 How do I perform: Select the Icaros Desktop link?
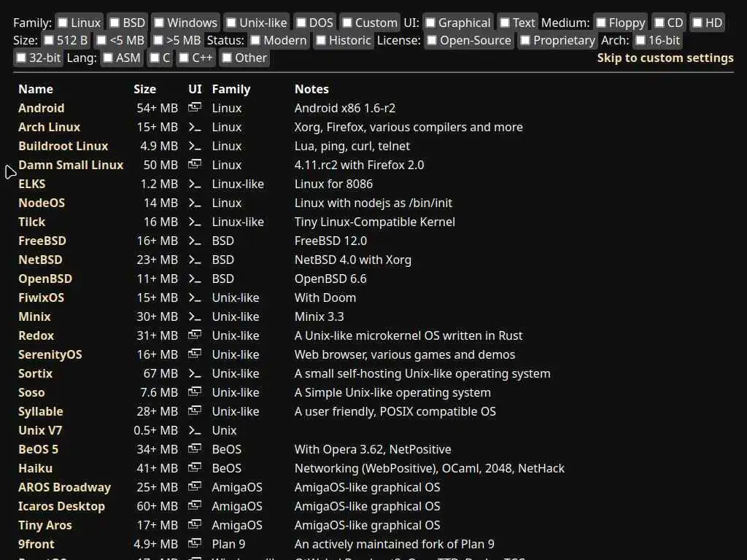[x=61, y=506]
